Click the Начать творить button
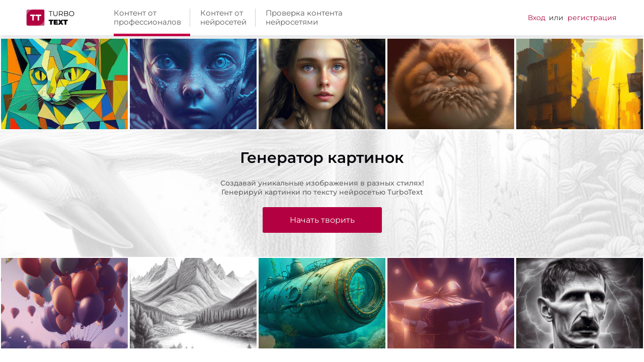This screenshot has width=644, height=362. pos(322,220)
